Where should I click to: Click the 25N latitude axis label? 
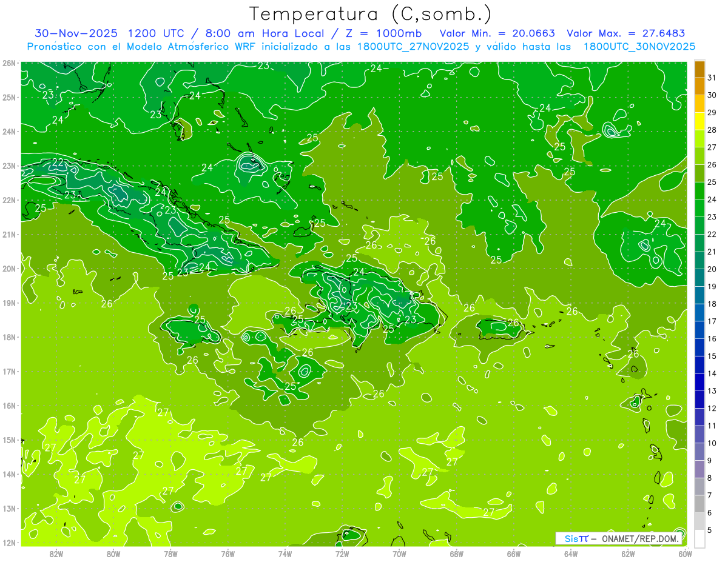click(x=9, y=98)
